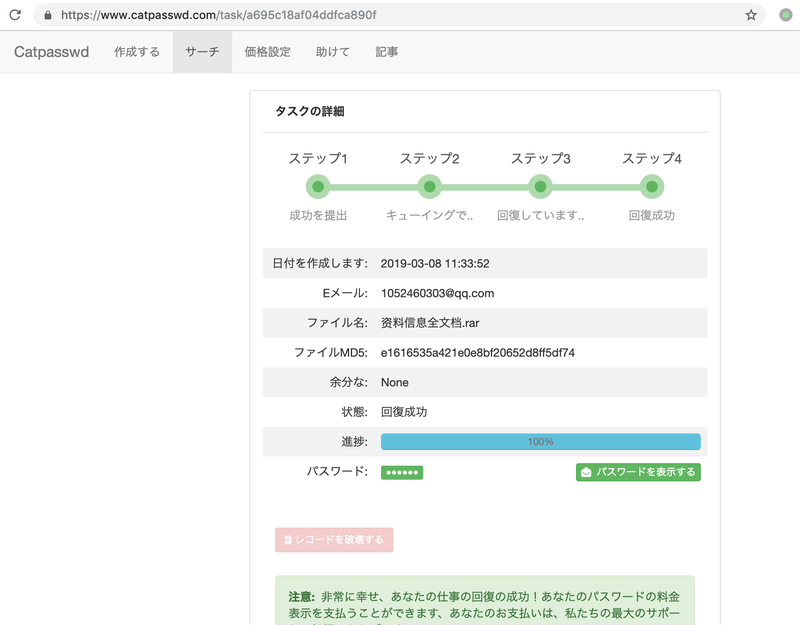Click the lock icon in the address bar
This screenshot has height=625, width=800.
pyautogui.click(x=47, y=15)
